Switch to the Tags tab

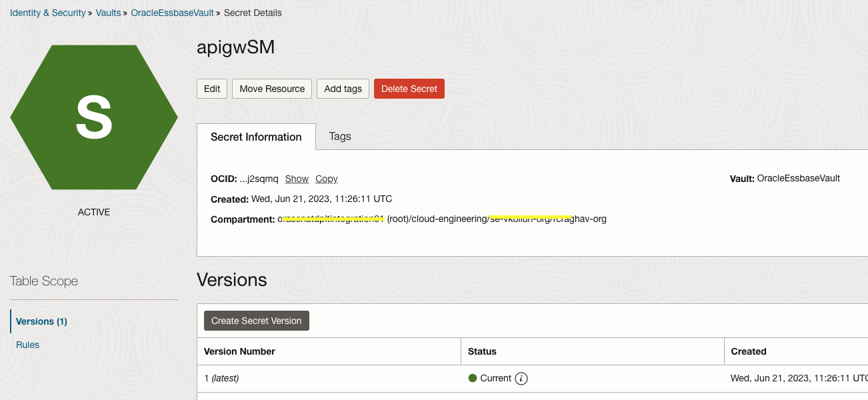[x=340, y=136]
